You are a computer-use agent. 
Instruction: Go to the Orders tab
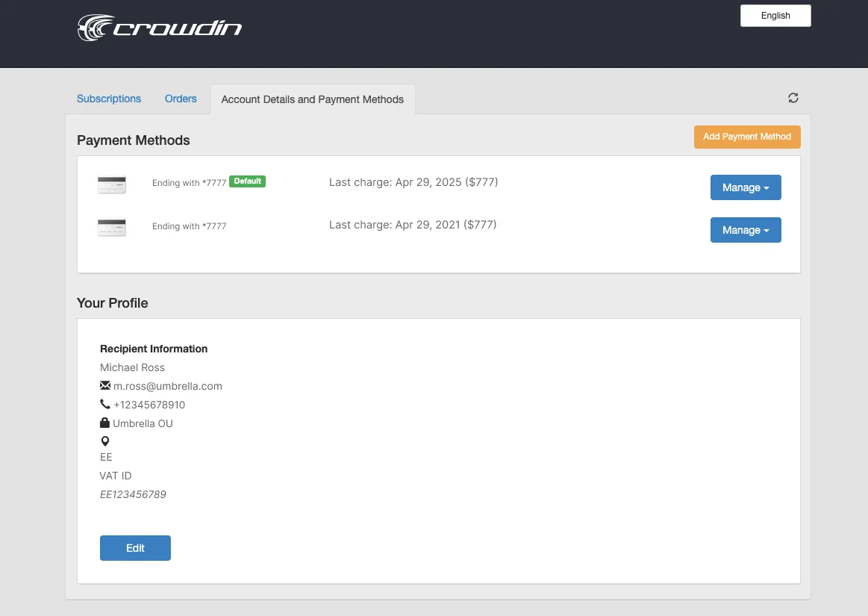(x=181, y=99)
